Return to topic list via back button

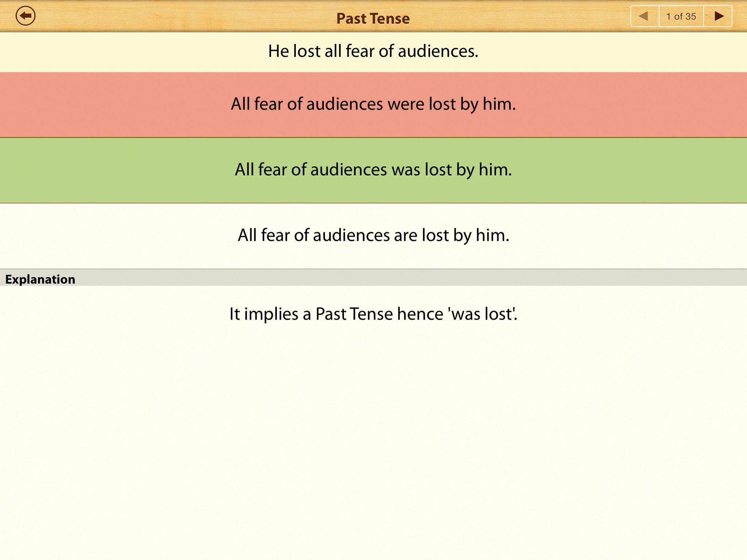click(26, 16)
